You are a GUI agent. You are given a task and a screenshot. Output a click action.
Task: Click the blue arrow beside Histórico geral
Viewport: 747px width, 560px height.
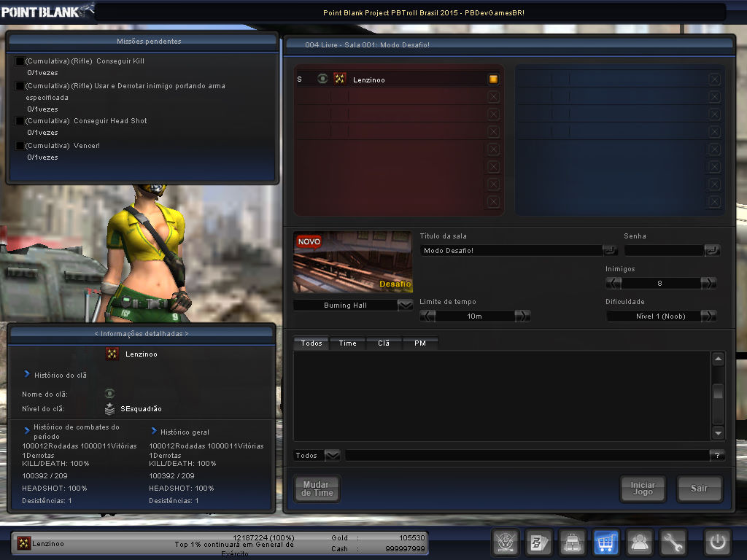tap(154, 431)
